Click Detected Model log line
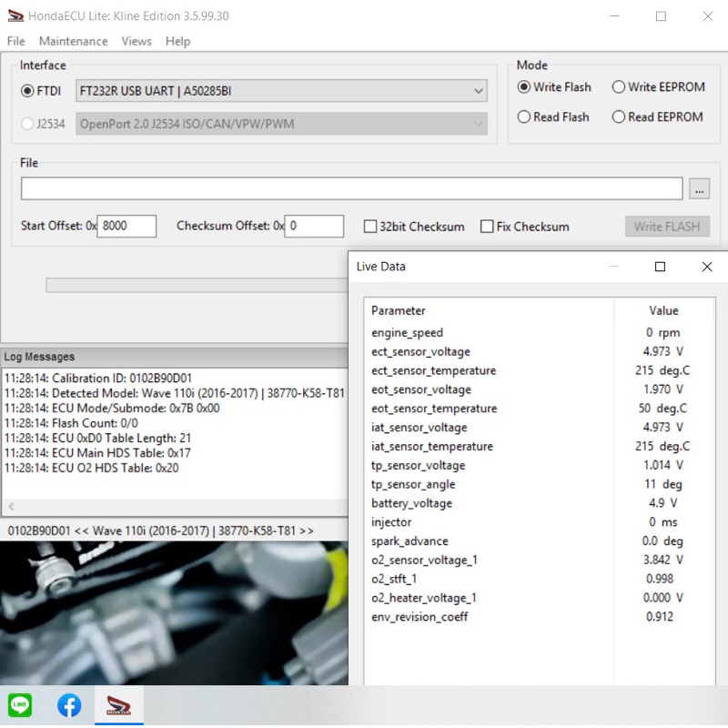This screenshot has width=728, height=728. click(175, 393)
